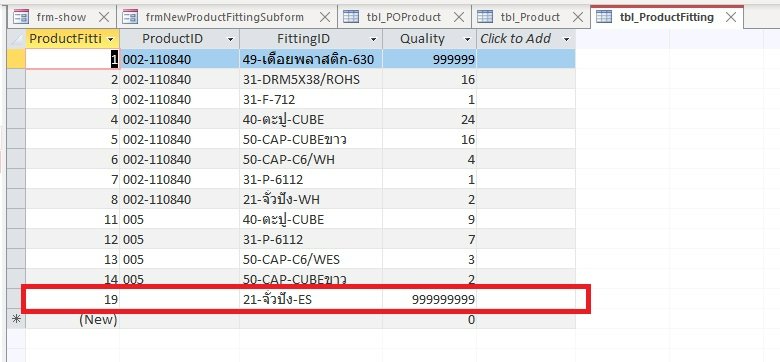Click the form icon on frm-show tab
This screenshot has height=362, width=780.
[21, 17]
